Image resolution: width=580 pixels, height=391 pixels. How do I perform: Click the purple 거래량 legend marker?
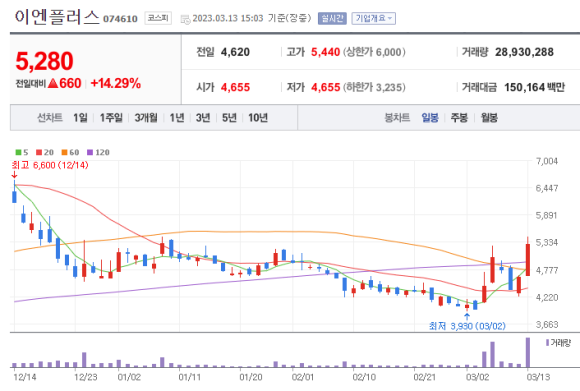[x=547, y=343]
